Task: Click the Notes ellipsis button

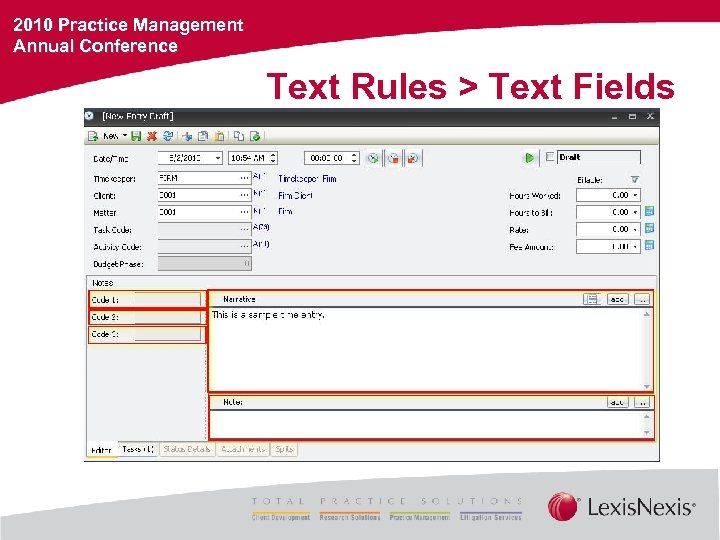Action: 642,402
